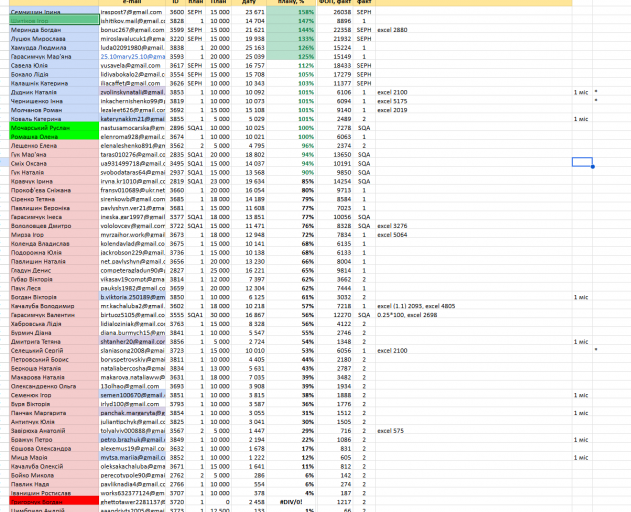Image resolution: width=631 pixels, height=512 pixels.
Task: Select the name Паук Леся
Action: pos(54,288)
